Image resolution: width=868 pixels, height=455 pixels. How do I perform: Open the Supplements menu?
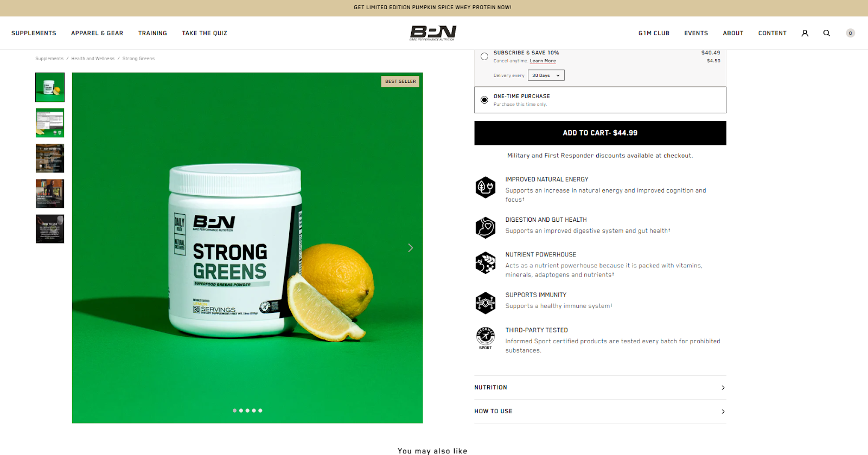[x=34, y=33]
